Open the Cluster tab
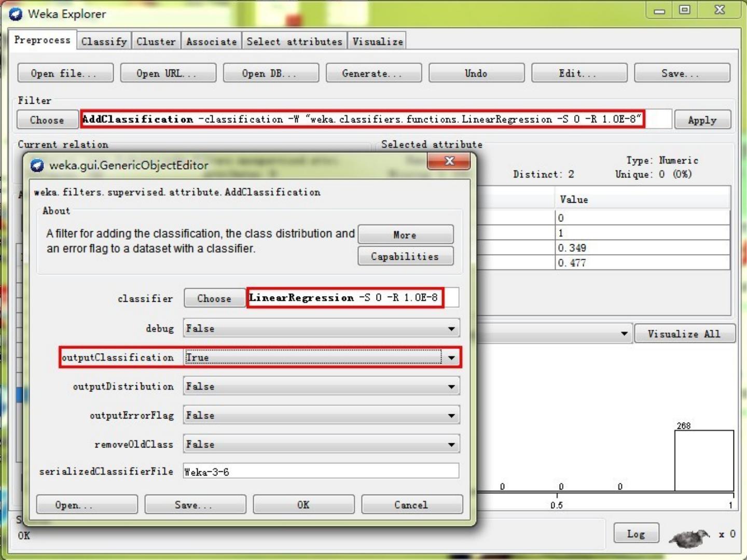The height and width of the screenshot is (560, 747). [156, 41]
